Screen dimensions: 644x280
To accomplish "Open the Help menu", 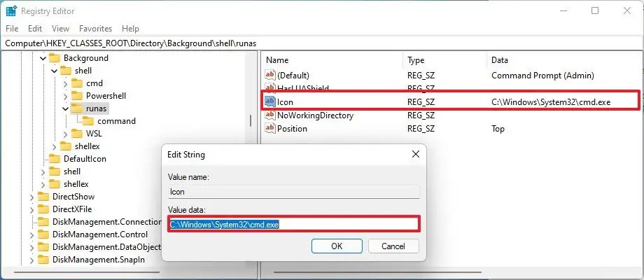I will [x=130, y=29].
